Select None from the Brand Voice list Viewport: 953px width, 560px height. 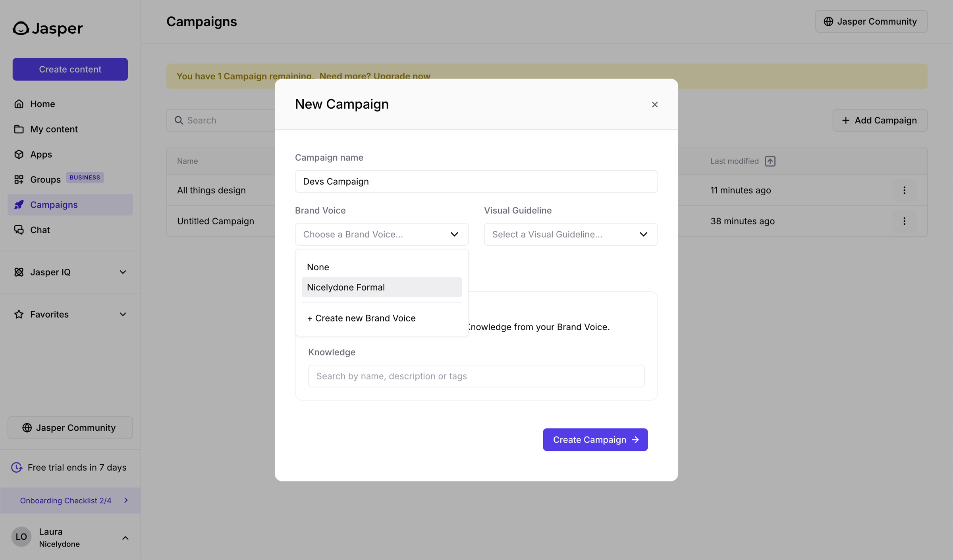[382, 267]
